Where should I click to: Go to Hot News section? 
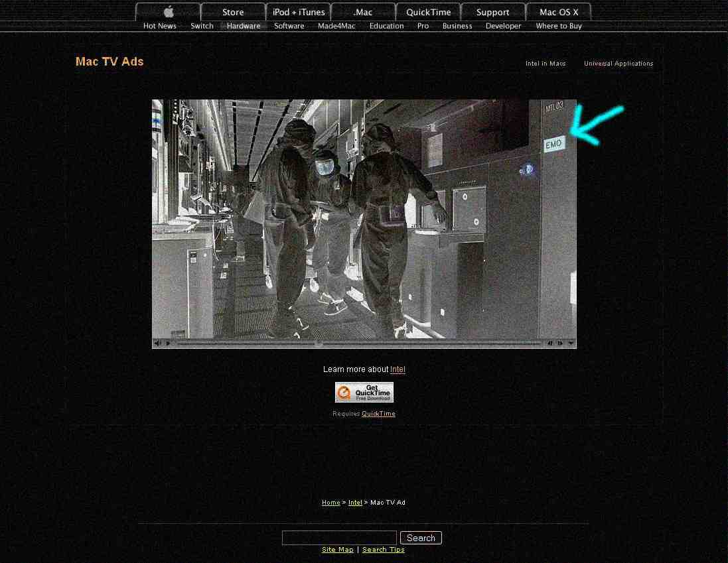[160, 26]
